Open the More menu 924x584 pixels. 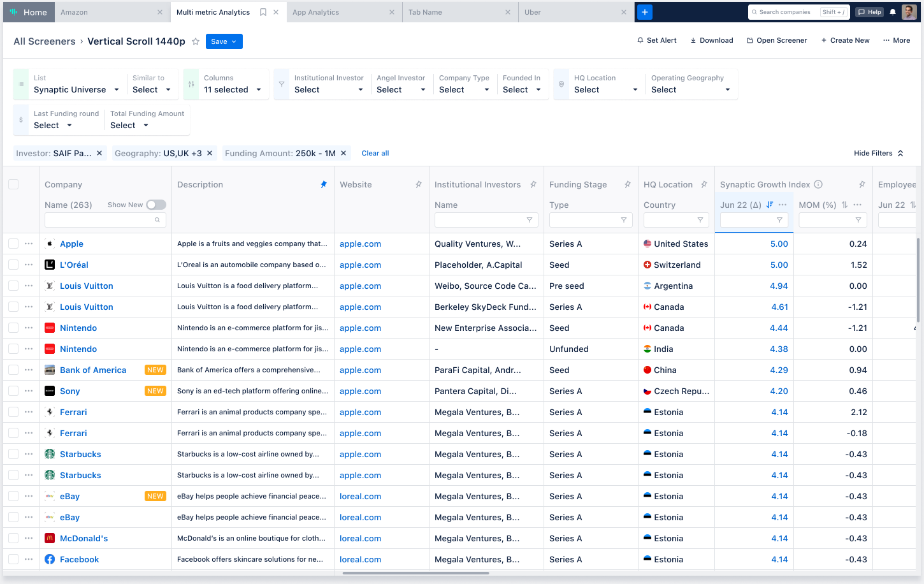(x=897, y=40)
